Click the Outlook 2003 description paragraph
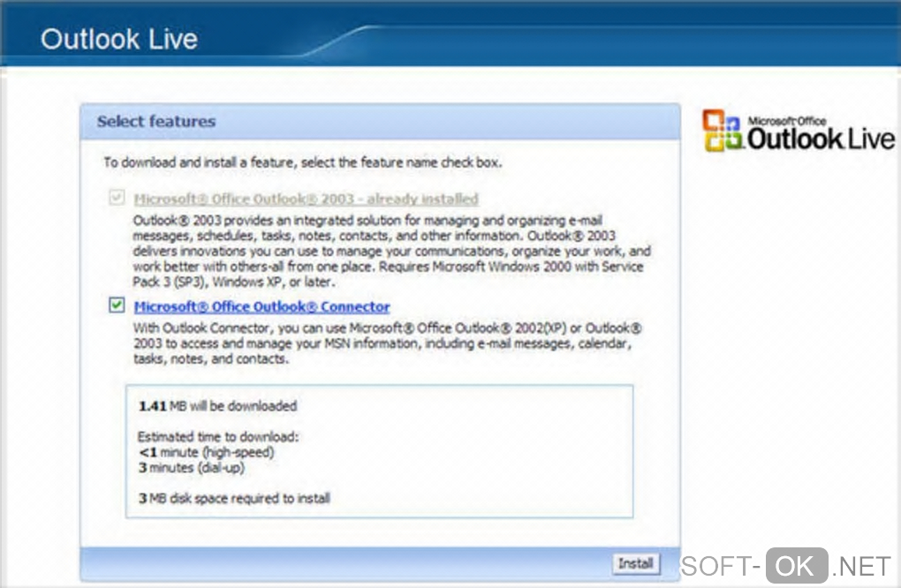This screenshot has width=901, height=588. click(x=392, y=251)
